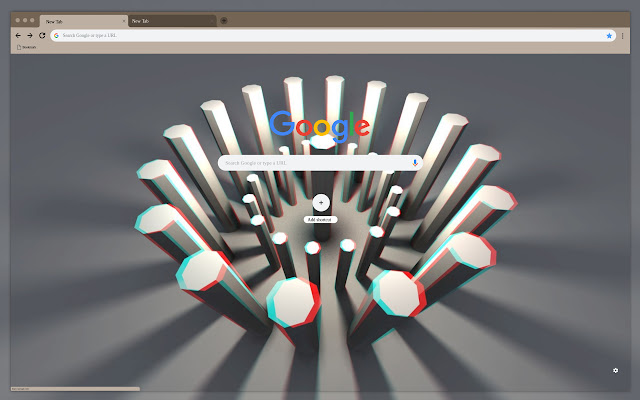Screen dimensions: 640x400
Task: Click the plus circle to add a shortcut
Action: point(321,202)
